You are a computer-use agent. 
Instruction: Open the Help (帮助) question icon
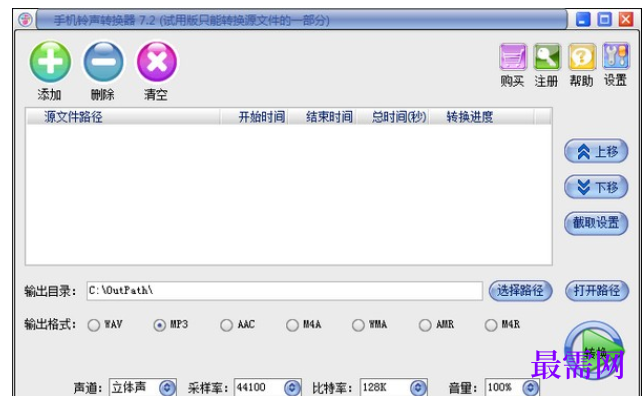coord(581,57)
